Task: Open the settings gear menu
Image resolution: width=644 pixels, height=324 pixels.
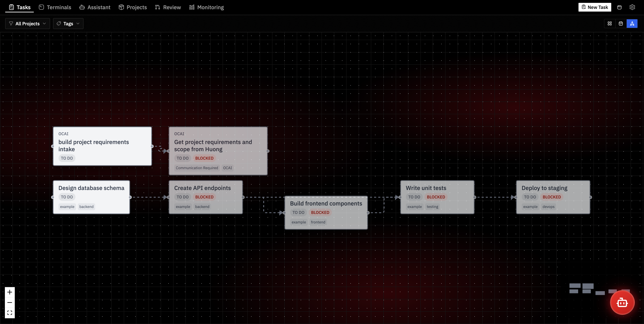Action: 632,7
